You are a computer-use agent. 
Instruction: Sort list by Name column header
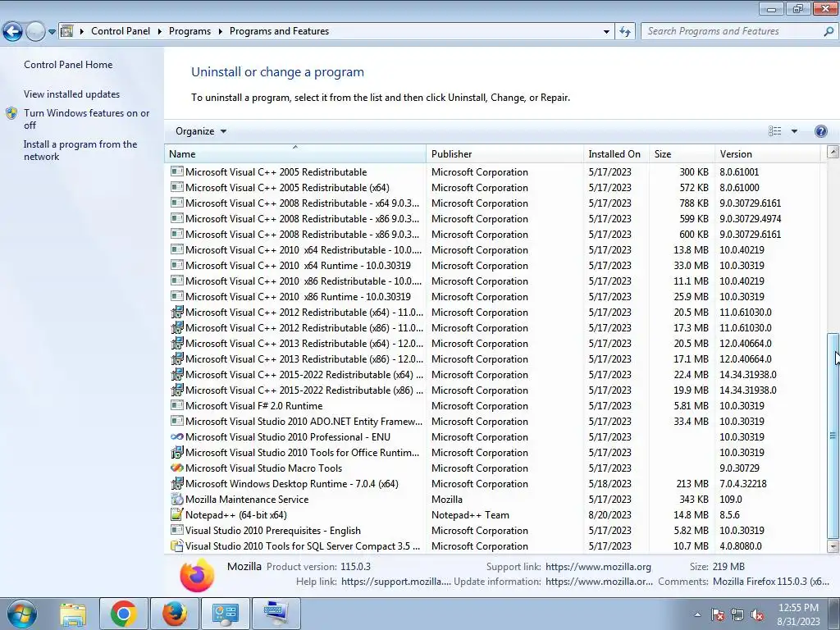coord(294,153)
